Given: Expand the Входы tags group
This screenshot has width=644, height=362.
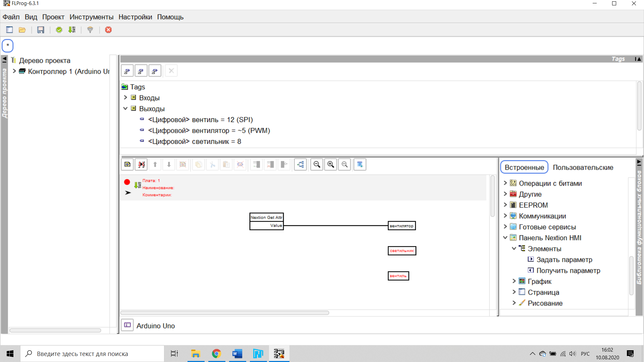Looking at the screenshot, I should click(x=125, y=98).
